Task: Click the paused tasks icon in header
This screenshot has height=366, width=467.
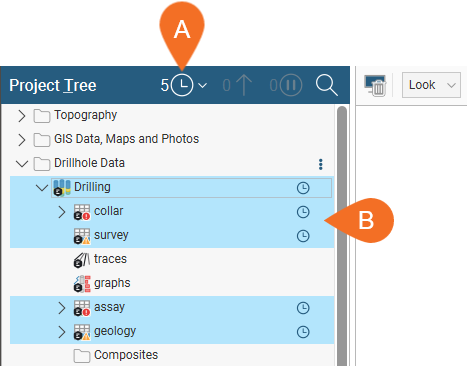Action: [x=291, y=85]
